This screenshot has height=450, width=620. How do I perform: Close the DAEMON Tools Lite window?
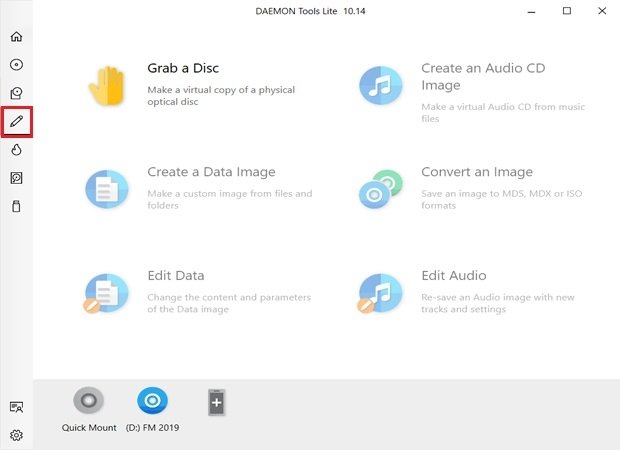tap(602, 11)
